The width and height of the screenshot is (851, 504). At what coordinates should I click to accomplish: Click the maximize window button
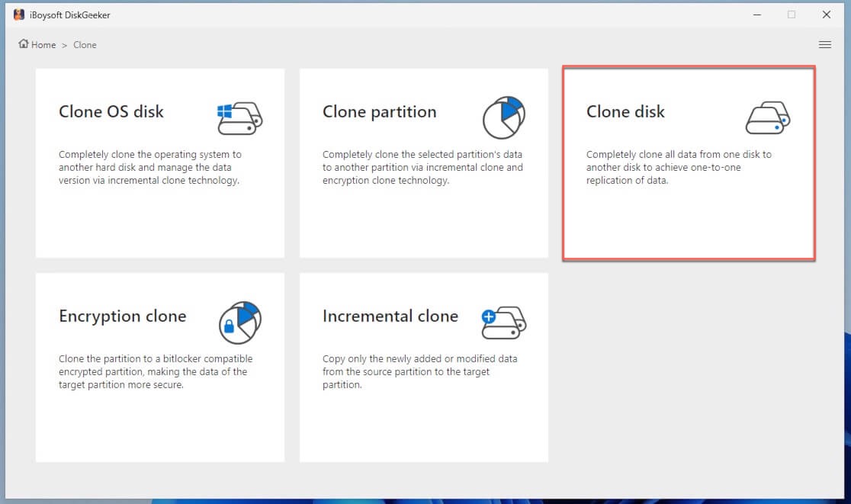792,14
